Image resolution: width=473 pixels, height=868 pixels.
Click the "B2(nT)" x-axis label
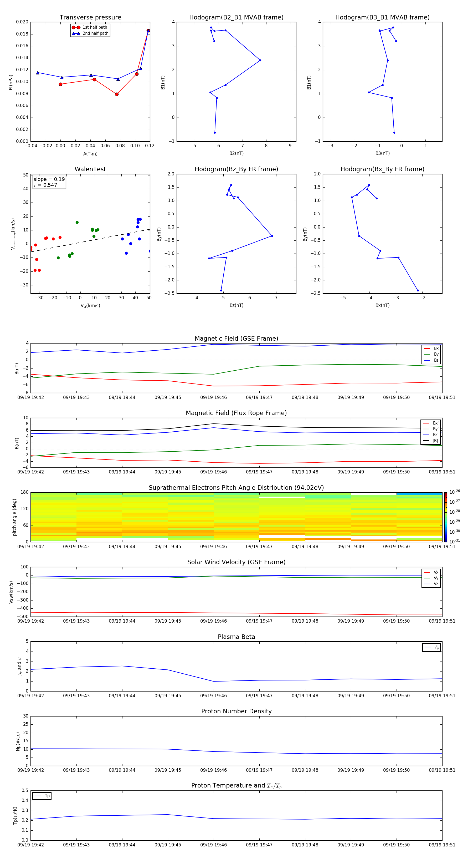pos(236,153)
